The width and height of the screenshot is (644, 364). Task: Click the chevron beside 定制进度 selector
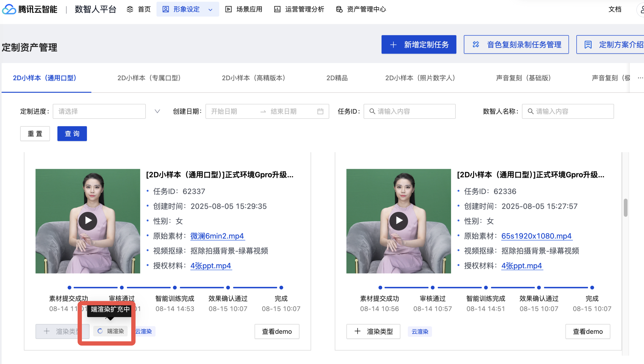tap(157, 111)
